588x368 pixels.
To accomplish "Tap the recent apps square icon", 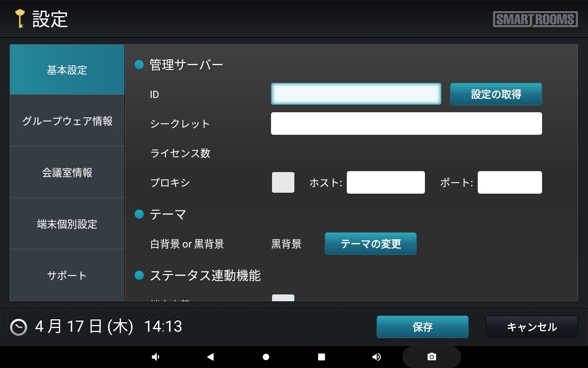I will [322, 357].
